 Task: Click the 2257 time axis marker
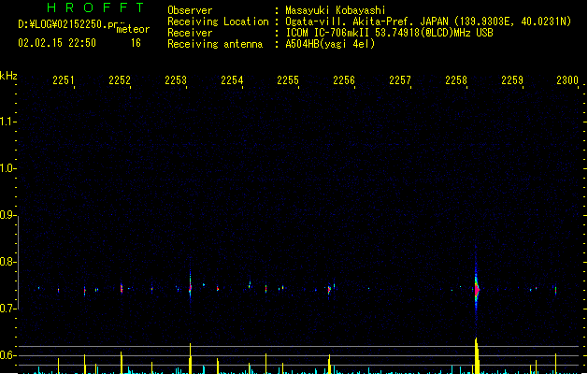tap(400, 80)
